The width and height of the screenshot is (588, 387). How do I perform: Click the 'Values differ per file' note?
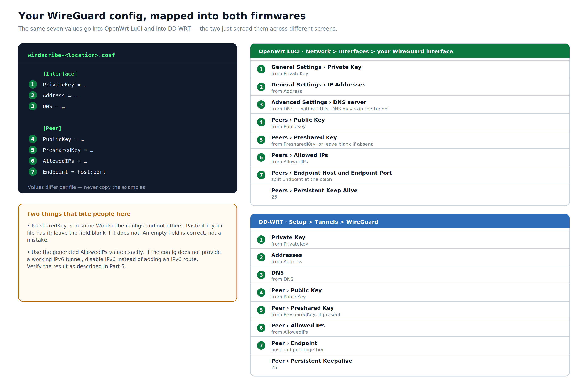pyautogui.click(x=87, y=187)
